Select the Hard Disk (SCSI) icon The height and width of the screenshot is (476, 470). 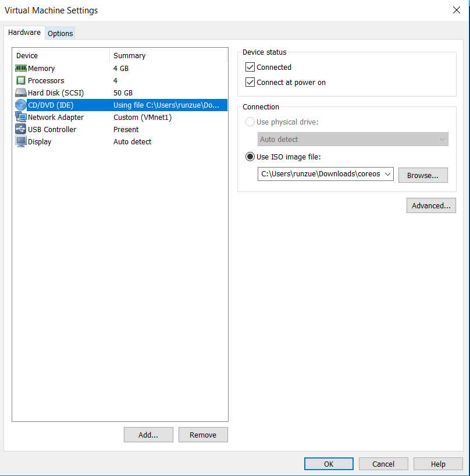[20, 93]
